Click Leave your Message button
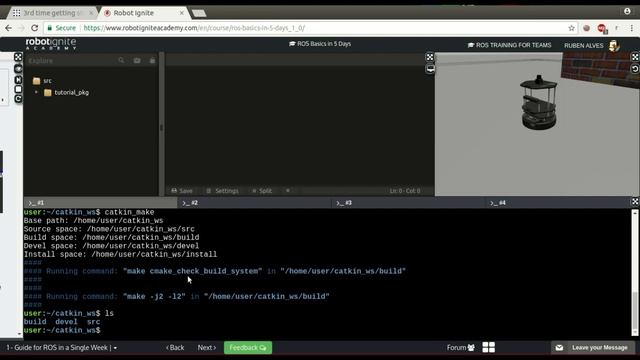Screen dimensions: 640x360 coord(593,348)
